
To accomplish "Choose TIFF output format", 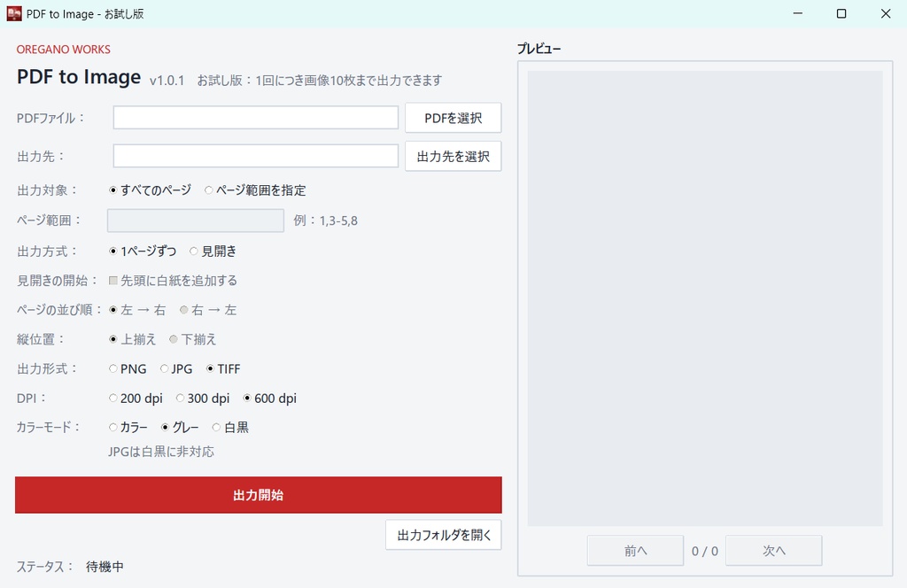I will [x=222, y=369].
